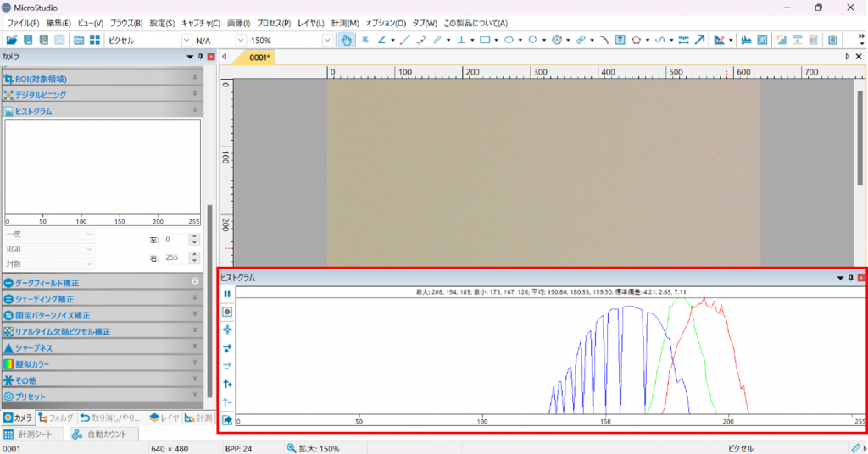Image resolution: width=868 pixels, height=454 pixels.
Task: Open the browse thumbnails grid icon
Action: 95,40
